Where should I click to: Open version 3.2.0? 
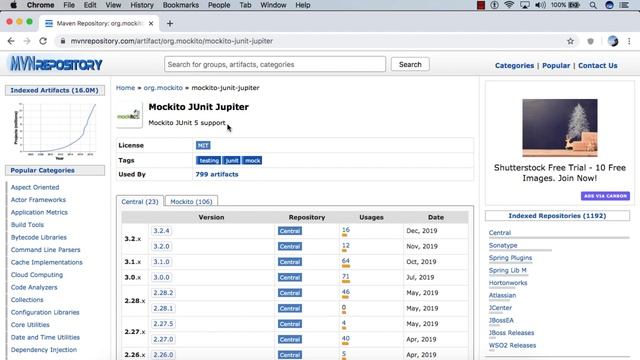point(161,246)
